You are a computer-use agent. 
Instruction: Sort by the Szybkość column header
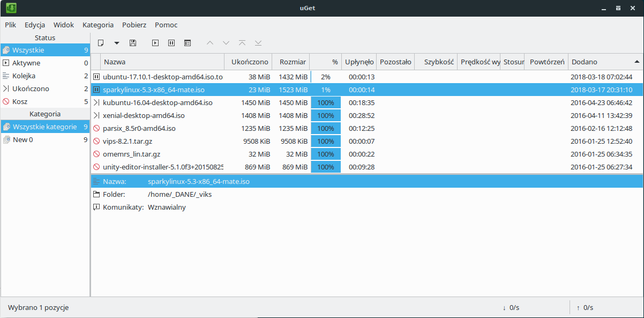pyautogui.click(x=436, y=62)
